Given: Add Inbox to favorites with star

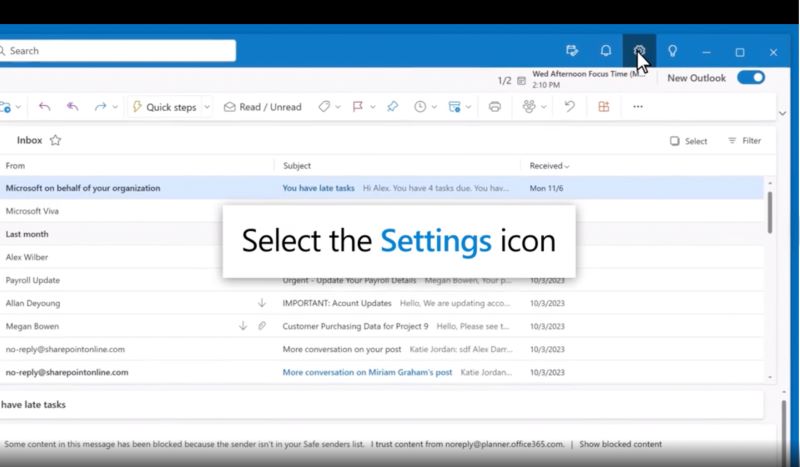Looking at the screenshot, I should coord(55,141).
